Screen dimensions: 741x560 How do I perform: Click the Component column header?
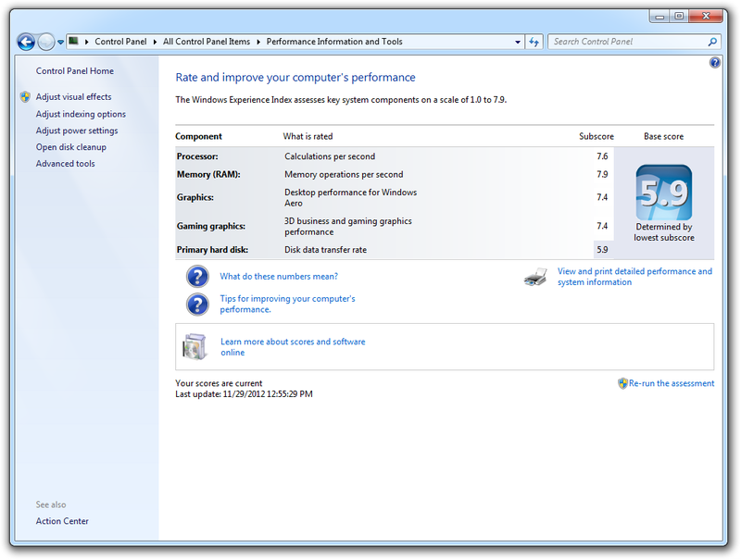click(x=198, y=136)
